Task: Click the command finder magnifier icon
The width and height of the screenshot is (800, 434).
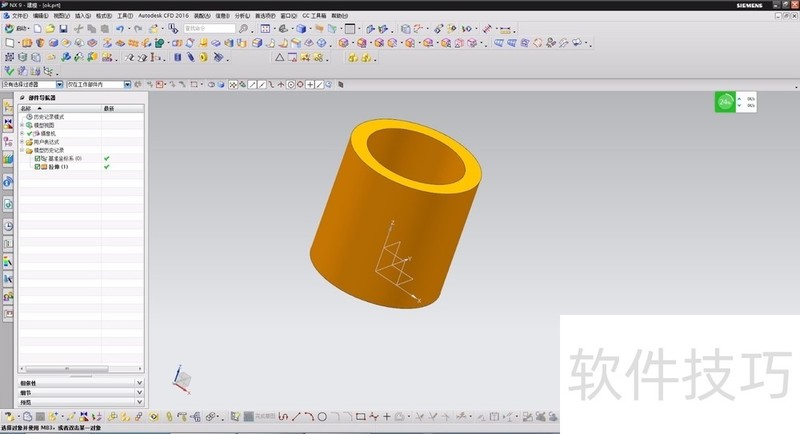Action: tap(243, 29)
